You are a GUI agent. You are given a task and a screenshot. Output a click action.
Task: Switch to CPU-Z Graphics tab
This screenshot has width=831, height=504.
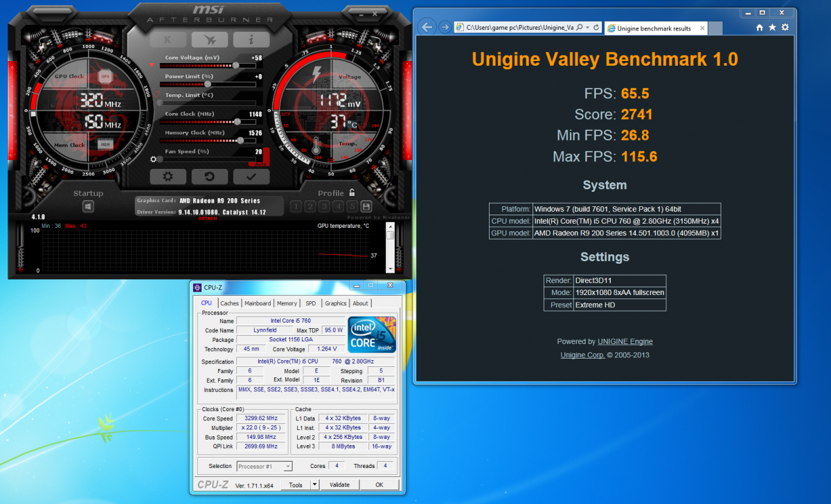click(x=335, y=303)
